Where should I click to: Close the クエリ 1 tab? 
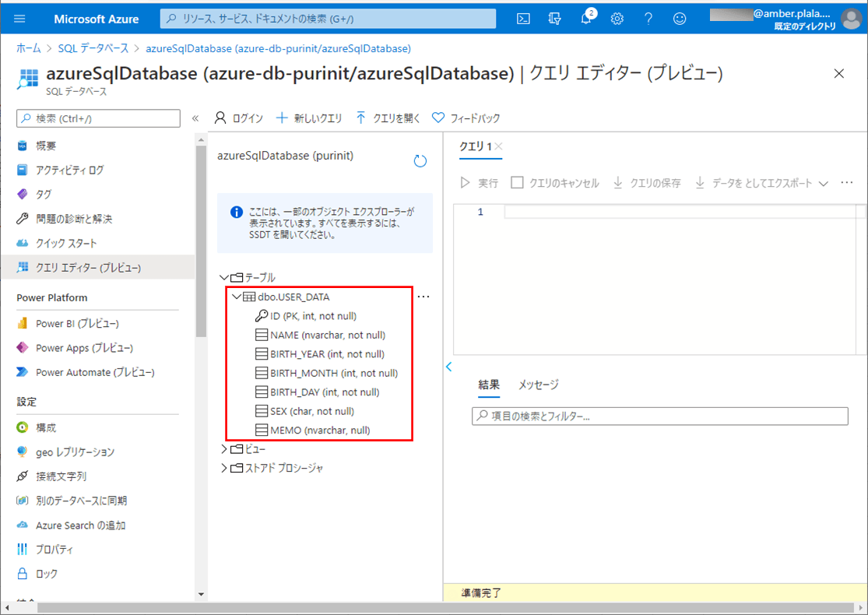coord(499,146)
